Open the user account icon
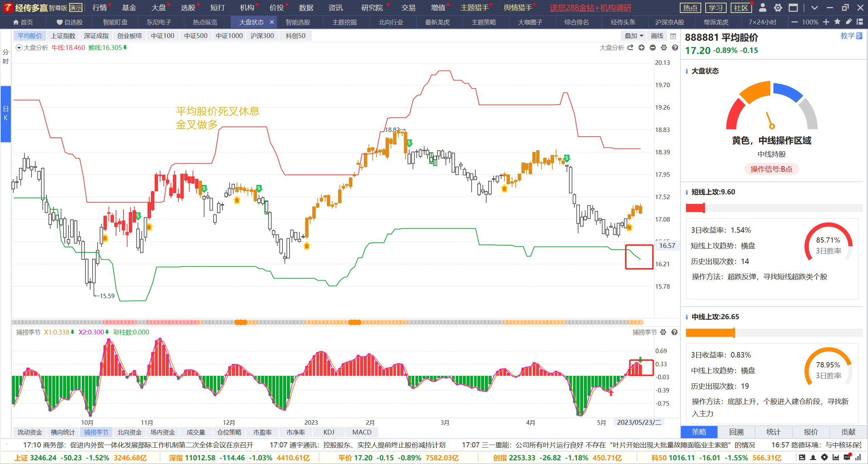 [x=763, y=7]
